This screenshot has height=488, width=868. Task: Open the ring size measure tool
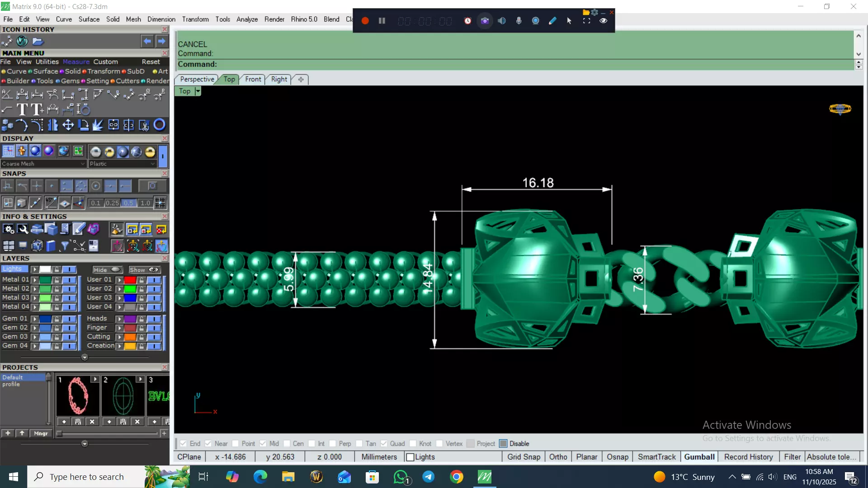coord(83,109)
